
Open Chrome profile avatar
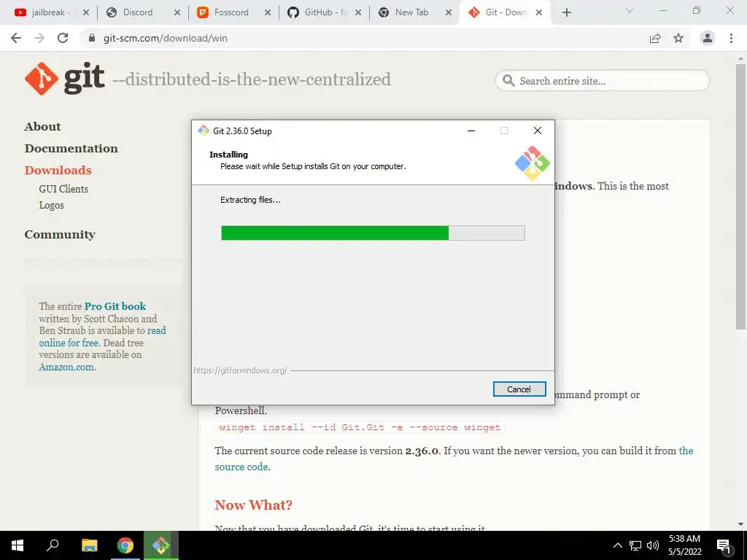click(x=708, y=38)
